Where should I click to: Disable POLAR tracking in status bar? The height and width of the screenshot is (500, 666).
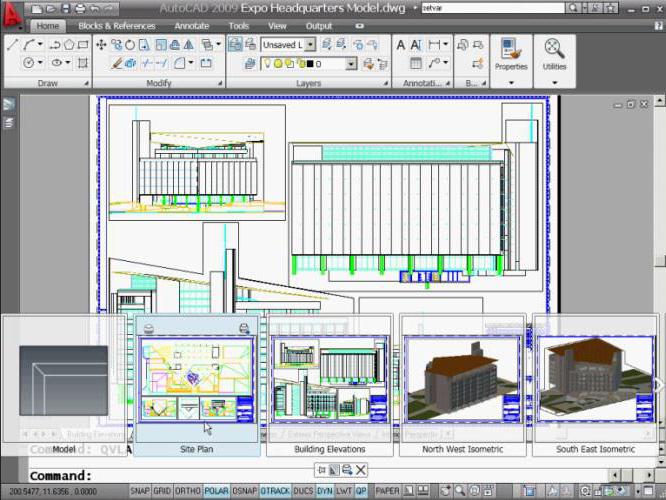point(217,491)
